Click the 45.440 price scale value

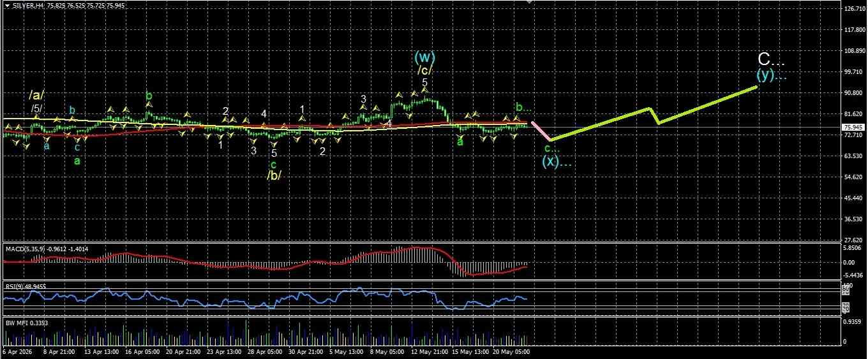[x=854, y=198]
